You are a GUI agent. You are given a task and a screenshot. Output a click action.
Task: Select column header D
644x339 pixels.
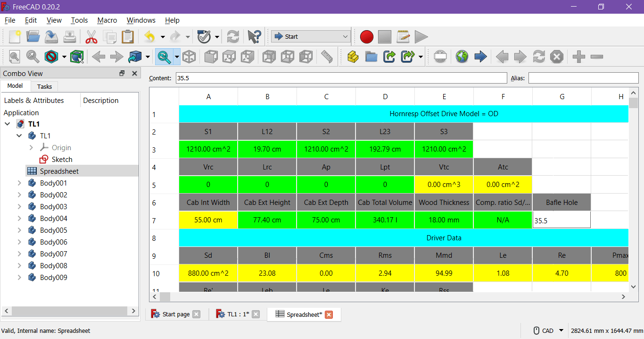click(x=385, y=96)
